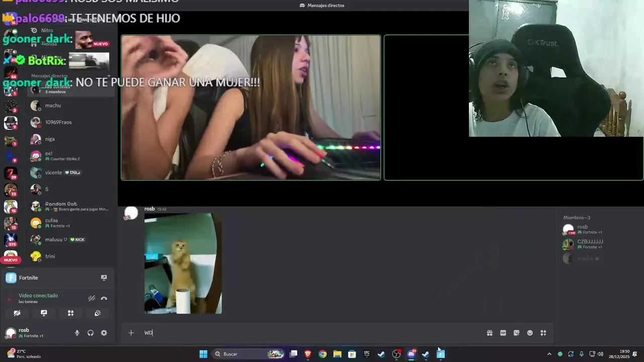Open user settings gear
The height and width of the screenshot is (362, 644).
(x=104, y=333)
